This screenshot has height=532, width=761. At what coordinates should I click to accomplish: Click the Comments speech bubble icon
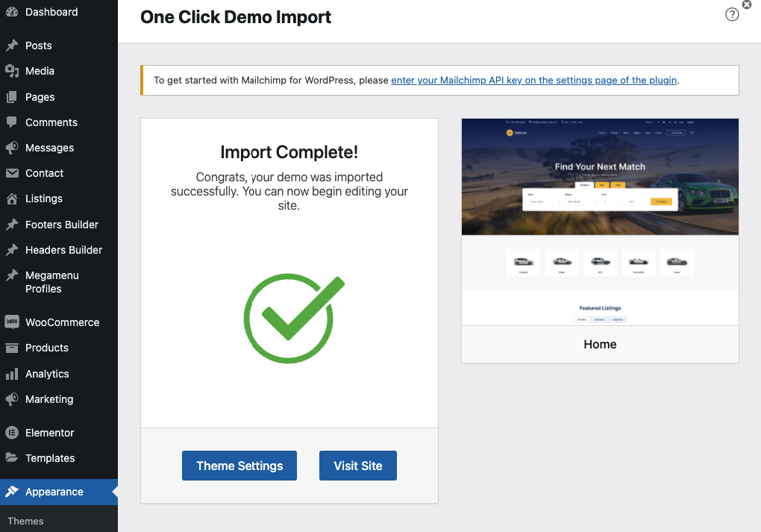pos(12,122)
